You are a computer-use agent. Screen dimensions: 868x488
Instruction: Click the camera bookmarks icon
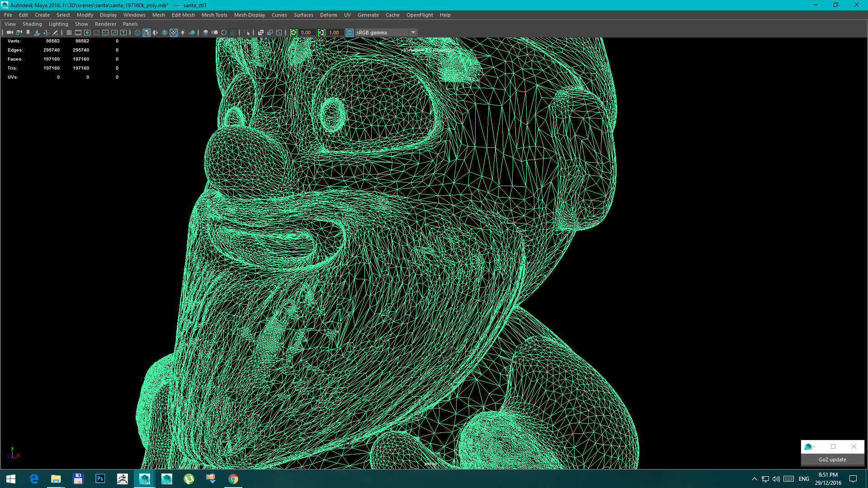28,33
